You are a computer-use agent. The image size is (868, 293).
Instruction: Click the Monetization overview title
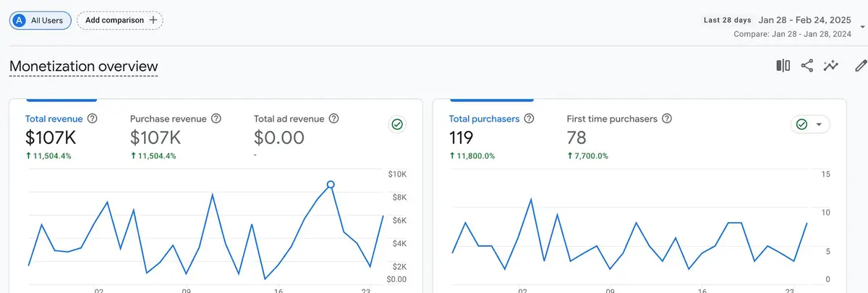tap(84, 67)
